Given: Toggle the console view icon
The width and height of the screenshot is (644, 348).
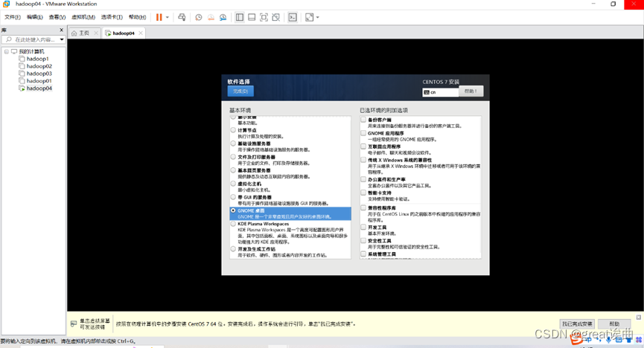Looking at the screenshot, I should (x=293, y=17).
